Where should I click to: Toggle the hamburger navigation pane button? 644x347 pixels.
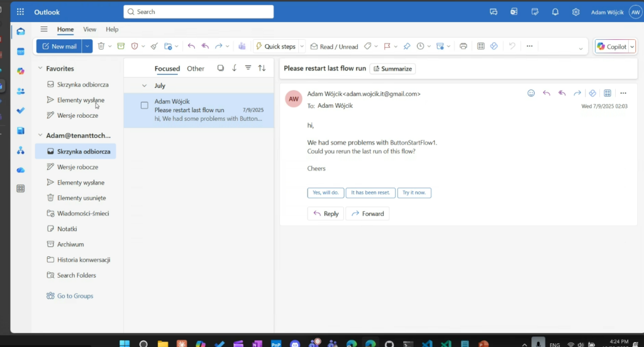click(44, 29)
